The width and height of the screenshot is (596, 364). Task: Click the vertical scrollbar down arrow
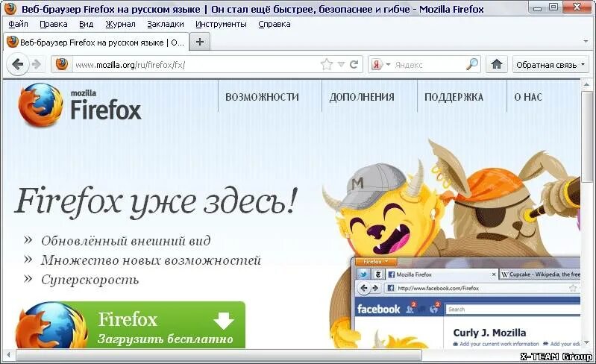tap(586, 342)
